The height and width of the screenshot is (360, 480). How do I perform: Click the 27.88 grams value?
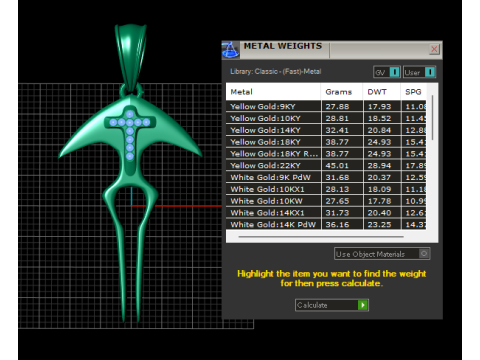pyautogui.click(x=337, y=107)
